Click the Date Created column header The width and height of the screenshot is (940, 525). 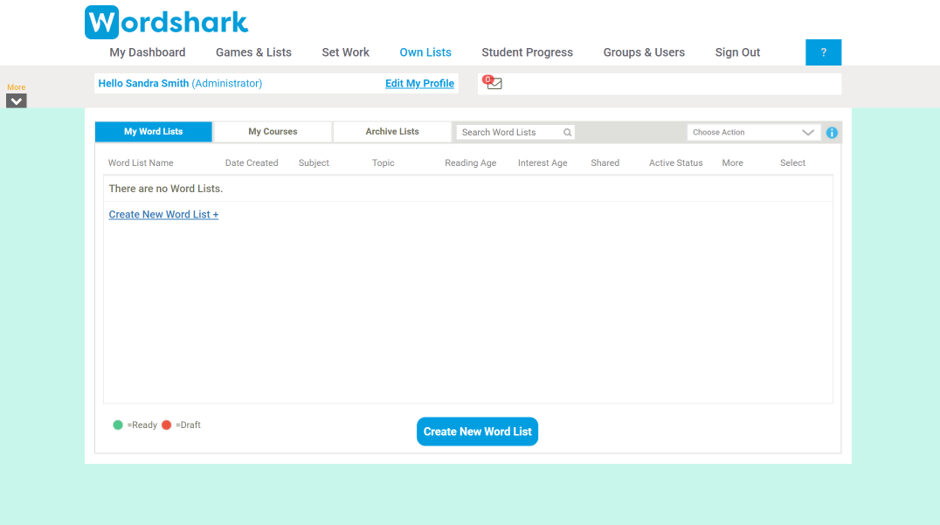coord(252,163)
